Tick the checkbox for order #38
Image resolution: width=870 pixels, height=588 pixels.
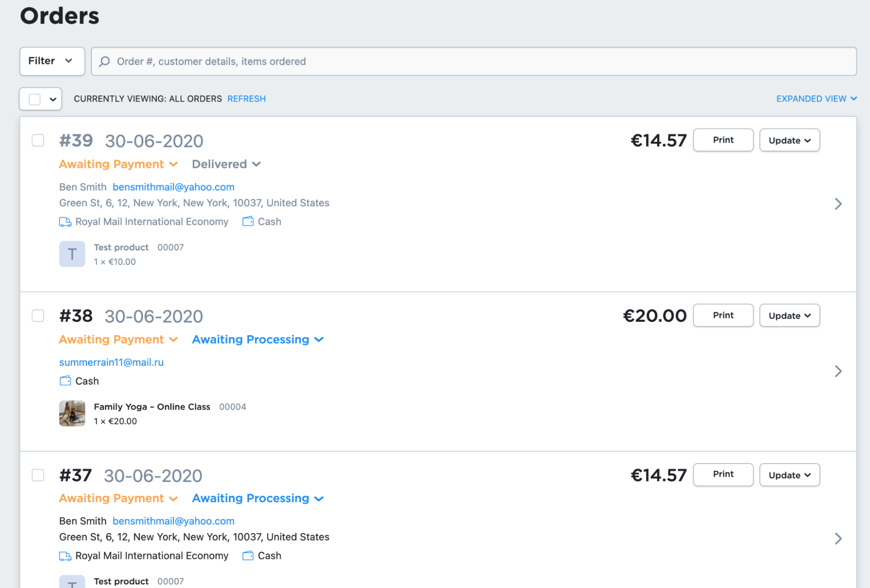(38, 316)
